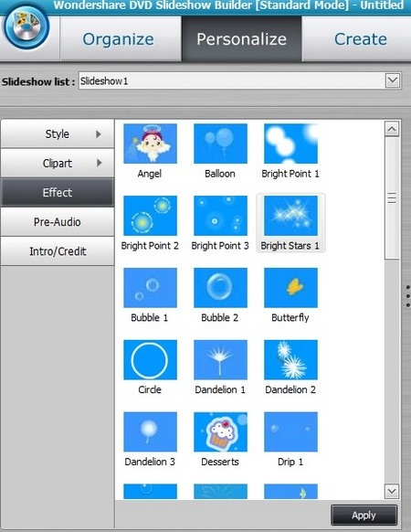
Task: Select the Bright Stars 1 effect
Action: [x=290, y=216]
